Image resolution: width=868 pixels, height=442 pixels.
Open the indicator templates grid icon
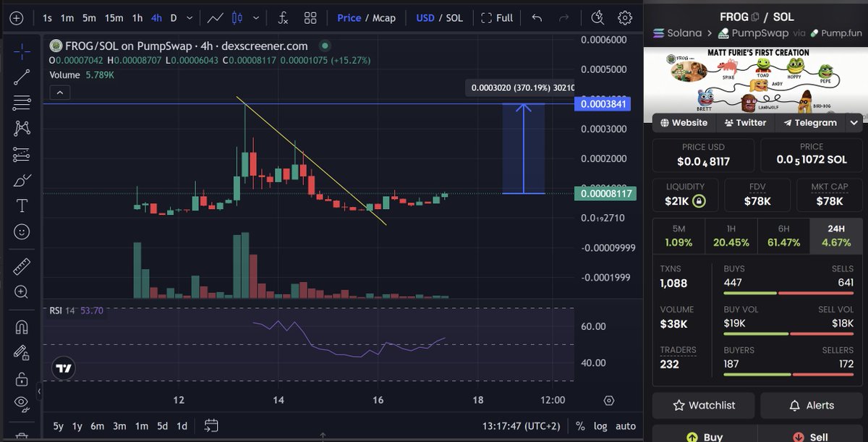click(310, 18)
